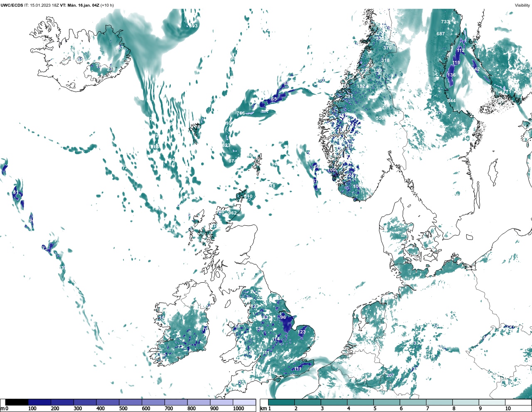Click visibility value '187' over eastern Iceland

coord(120,48)
